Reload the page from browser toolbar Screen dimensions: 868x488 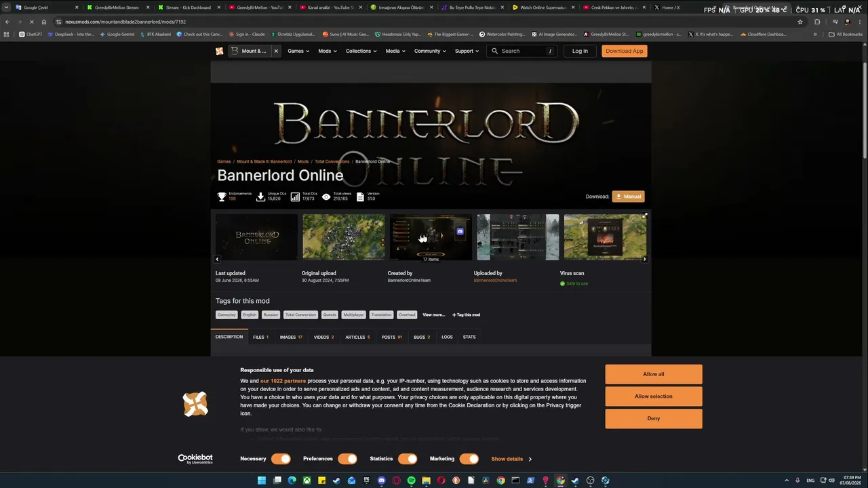point(31,22)
